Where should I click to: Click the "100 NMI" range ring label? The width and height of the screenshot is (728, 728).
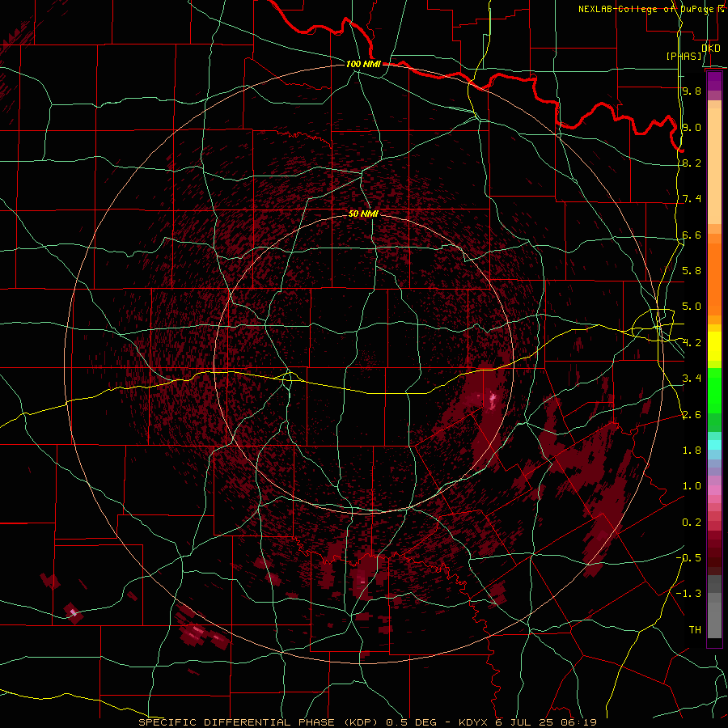[x=363, y=64]
